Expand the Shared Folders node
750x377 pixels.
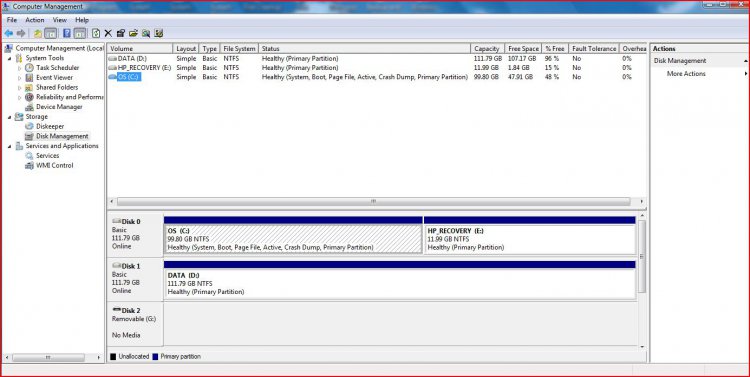(x=20, y=88)
